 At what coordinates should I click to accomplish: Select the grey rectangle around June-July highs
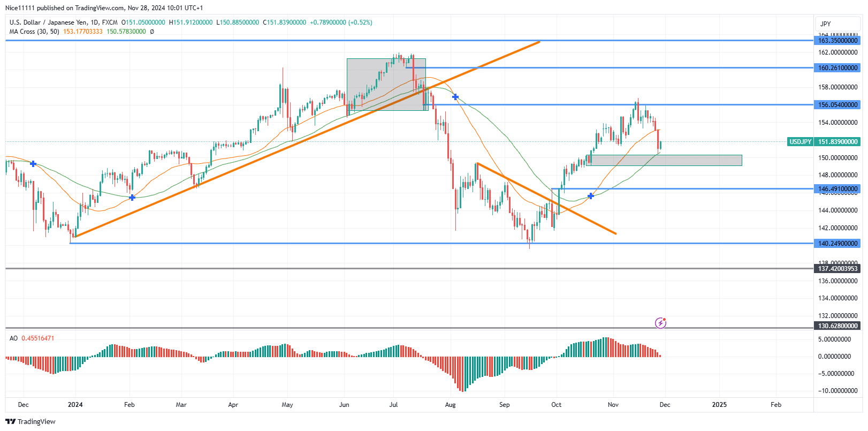(x=386, y=85)
